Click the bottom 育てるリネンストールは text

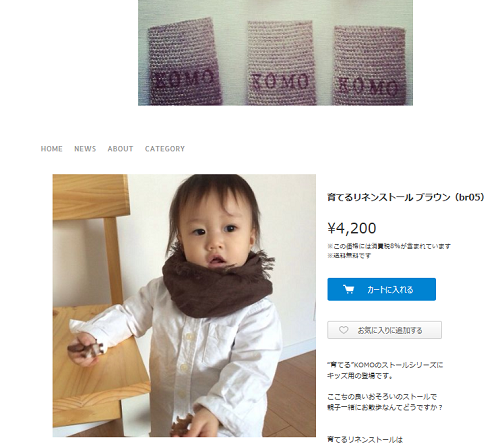pyautogui.click(x=365, y=440)
